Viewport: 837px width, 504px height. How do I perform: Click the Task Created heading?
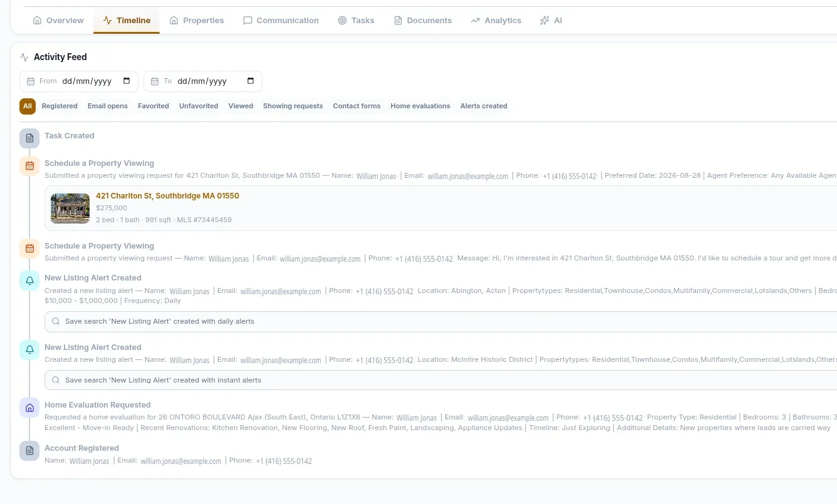pos(70,136)
